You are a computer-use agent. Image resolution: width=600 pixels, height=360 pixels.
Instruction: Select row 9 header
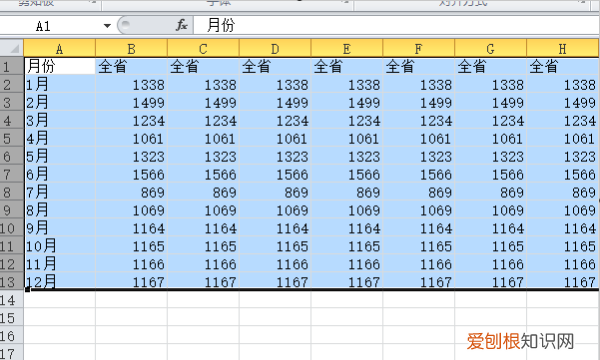tap(11, 210)
